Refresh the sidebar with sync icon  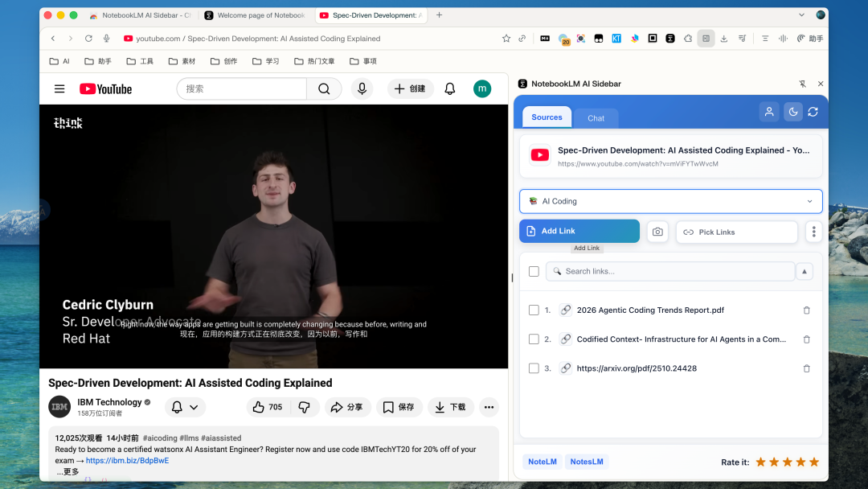click(x=813, y=112)
